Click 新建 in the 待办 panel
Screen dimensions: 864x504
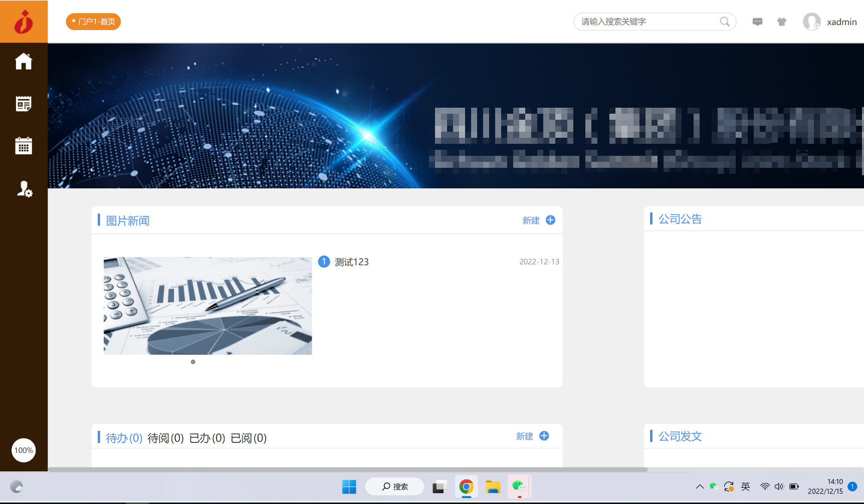[x=525, y=436]
